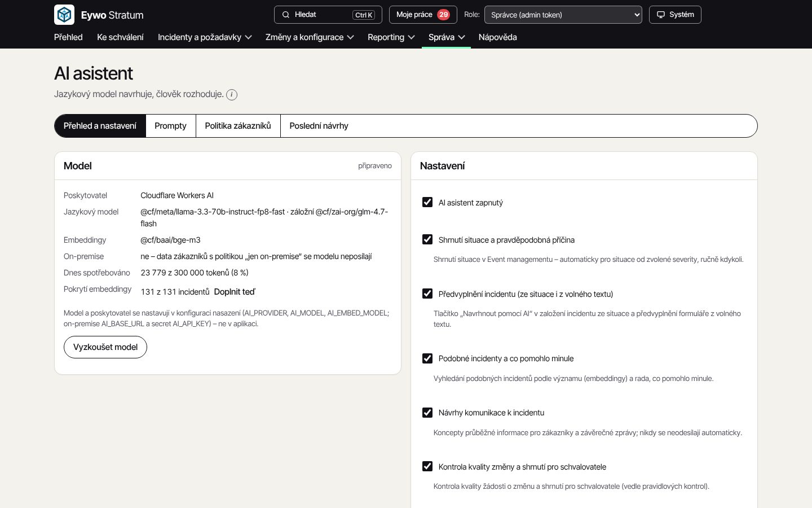Open the Politika zákazníků tab
Image resolution: width=812 pixels, height=508 pixels.
tap(238, 126)
